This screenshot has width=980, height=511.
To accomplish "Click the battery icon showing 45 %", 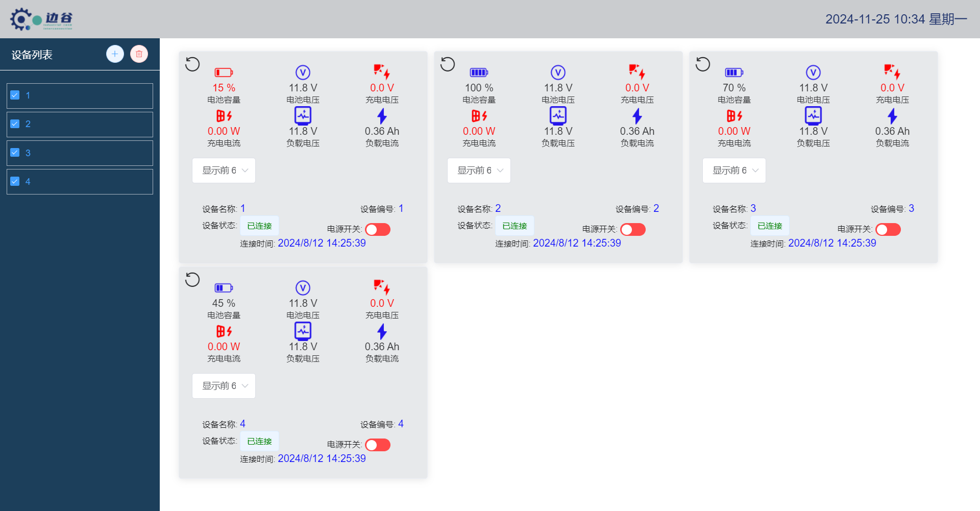I will (224, 288).
